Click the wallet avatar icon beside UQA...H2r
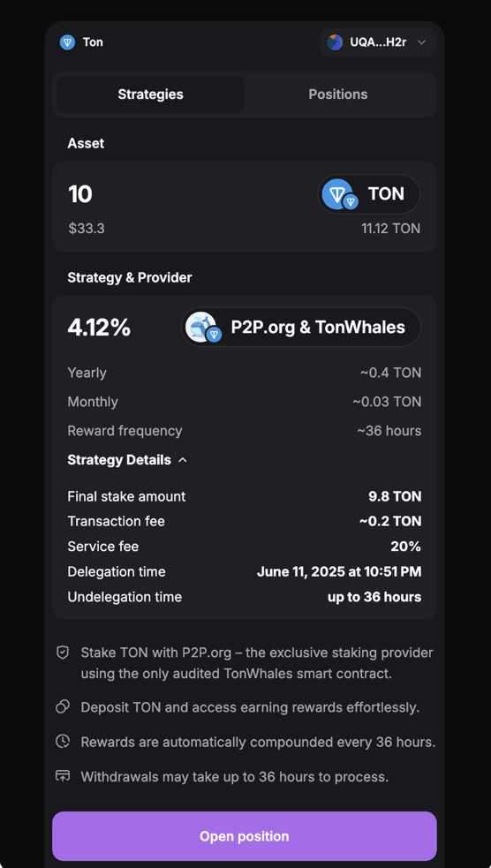The image size is (491, 868). pos(335,42)
